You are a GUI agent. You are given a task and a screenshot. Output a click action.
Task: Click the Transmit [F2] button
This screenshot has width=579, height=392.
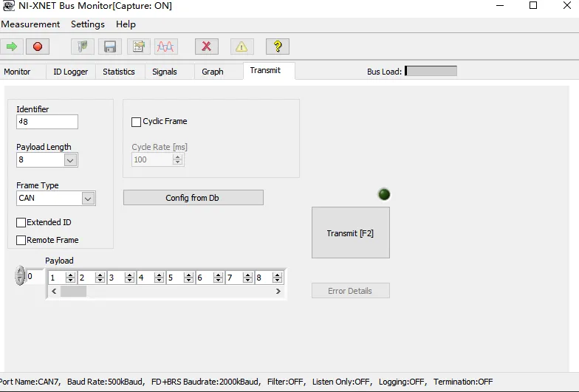pos(350,233)
